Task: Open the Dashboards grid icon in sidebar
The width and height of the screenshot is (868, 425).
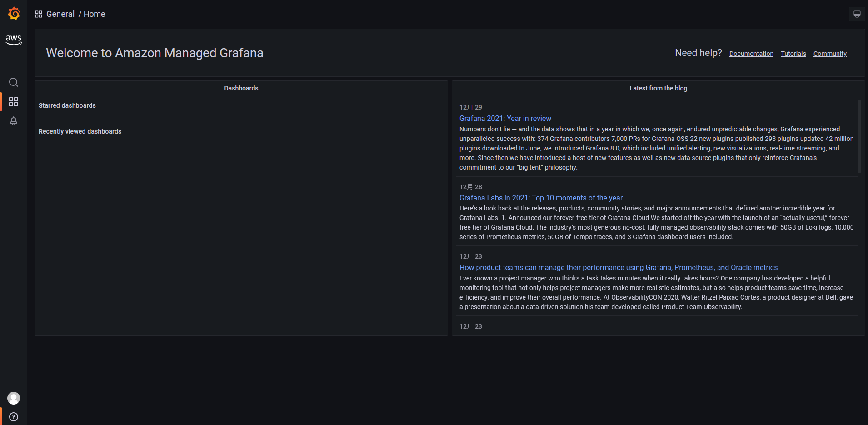Action: [x=14, y=102]
